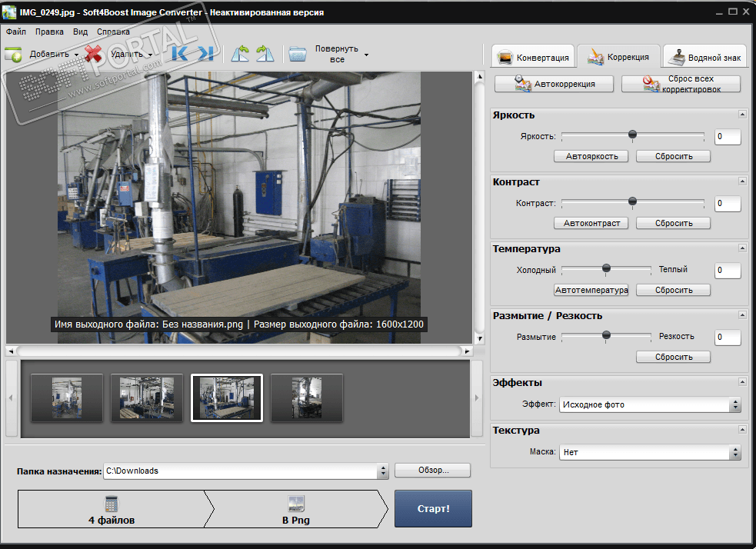Collapse the Яркость section
Screen dimensions: 756x549
pos(742,115)
